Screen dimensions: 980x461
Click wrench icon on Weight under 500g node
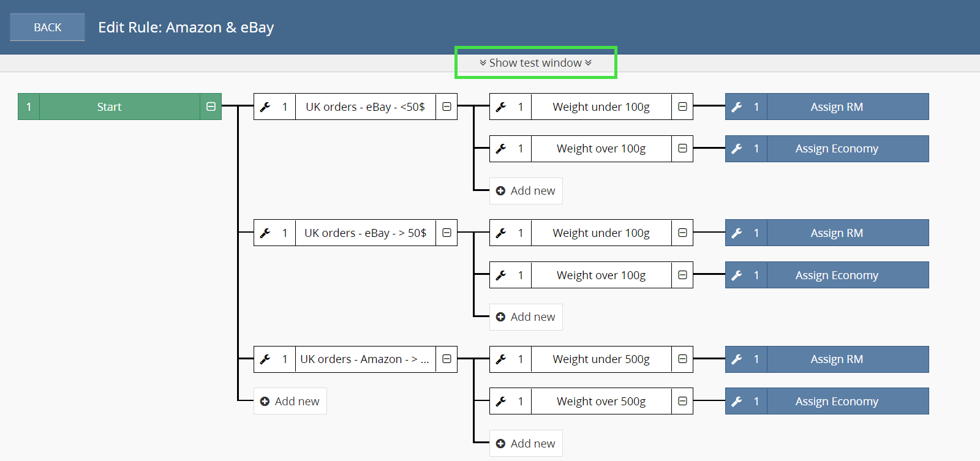[501, 359]
